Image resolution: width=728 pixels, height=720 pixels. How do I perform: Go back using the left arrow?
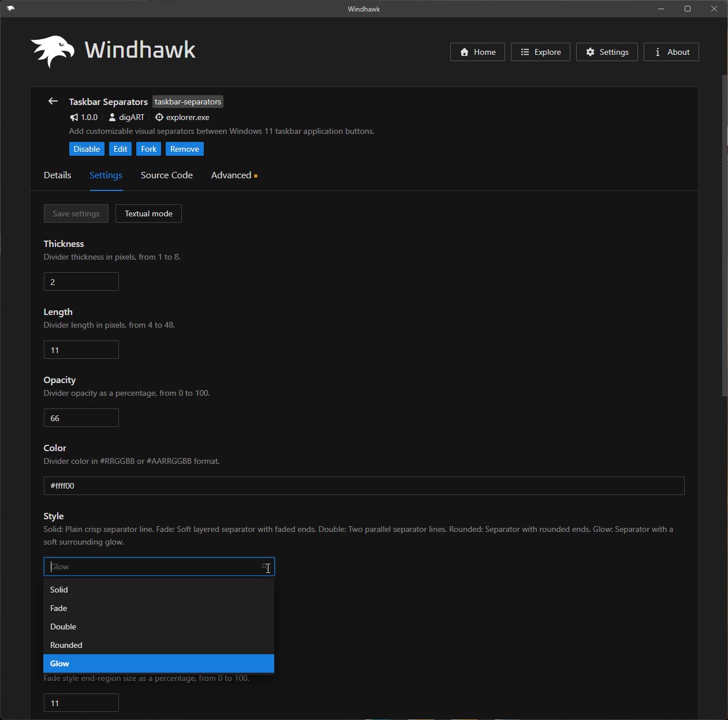(x=53, y=101)
